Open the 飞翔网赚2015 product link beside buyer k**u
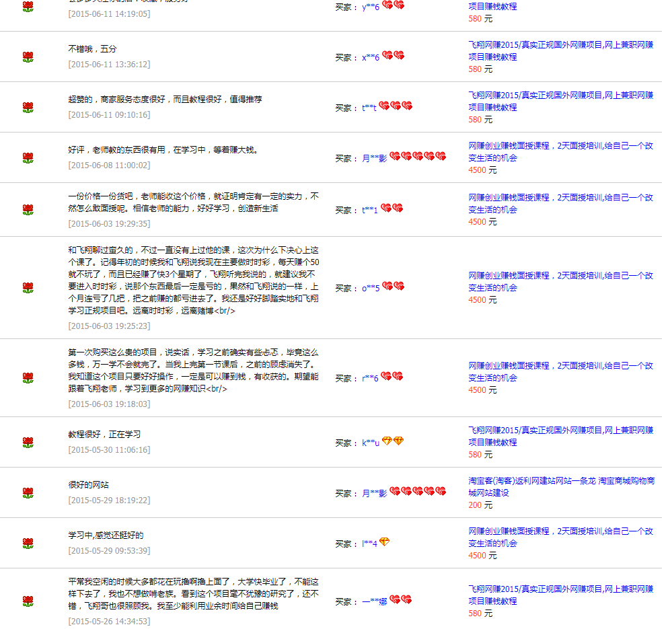 560,436
